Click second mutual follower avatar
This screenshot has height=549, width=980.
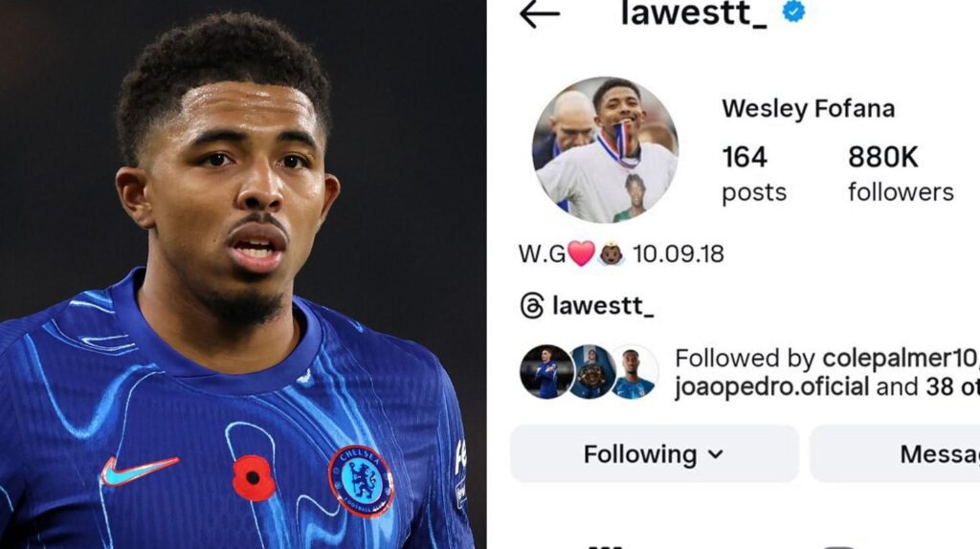(x=590, y=372)
